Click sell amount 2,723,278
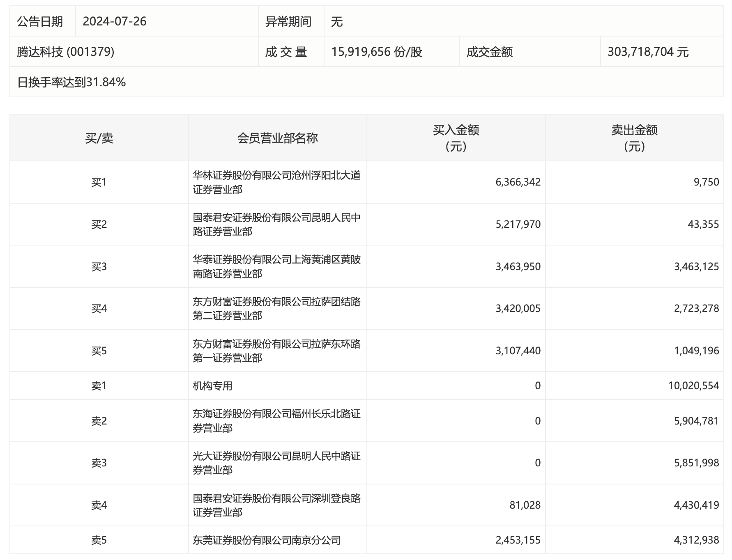 (x=696, y=308)
